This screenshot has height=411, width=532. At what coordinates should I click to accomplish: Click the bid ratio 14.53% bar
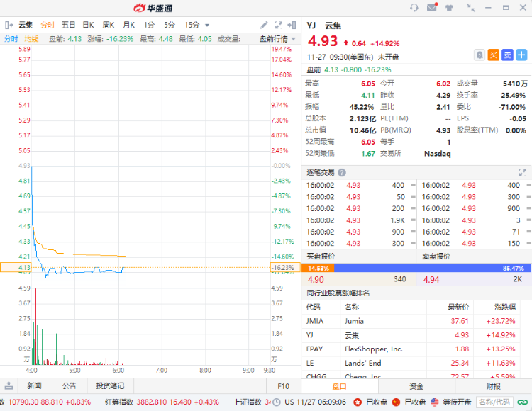[x=318, y=269]
